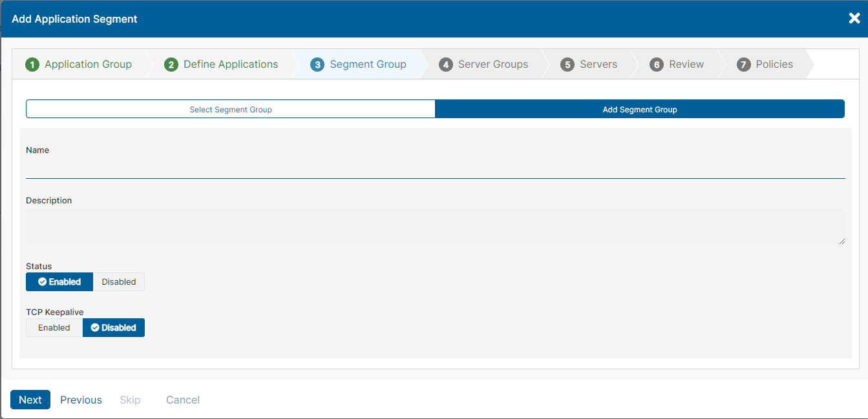Toggle Status back to Enabled
Image resolution: width=868 pixels, height=419 pixels.
tap(59, 281)
